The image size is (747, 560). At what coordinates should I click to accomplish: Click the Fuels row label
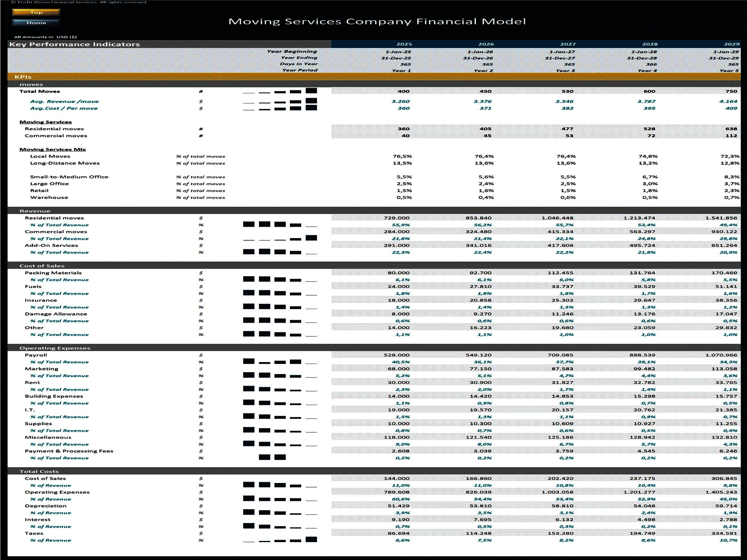(x=33, y=287)
